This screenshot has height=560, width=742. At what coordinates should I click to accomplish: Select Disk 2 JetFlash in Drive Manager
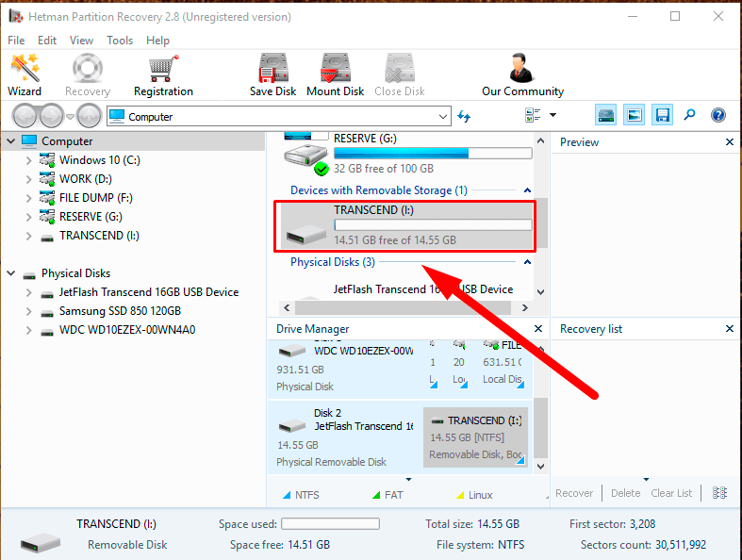[x=345, y=436]
